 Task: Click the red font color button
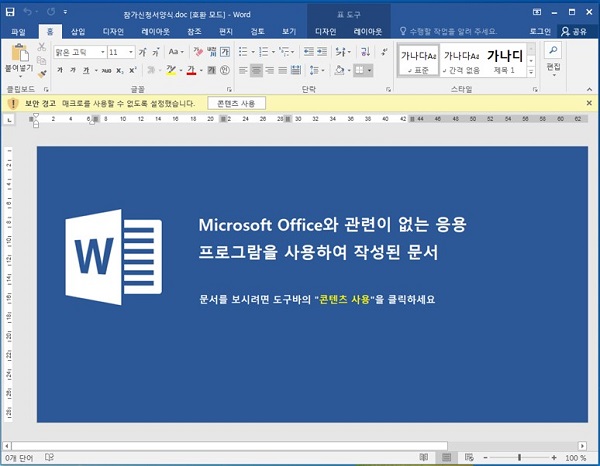pos(191,70)
